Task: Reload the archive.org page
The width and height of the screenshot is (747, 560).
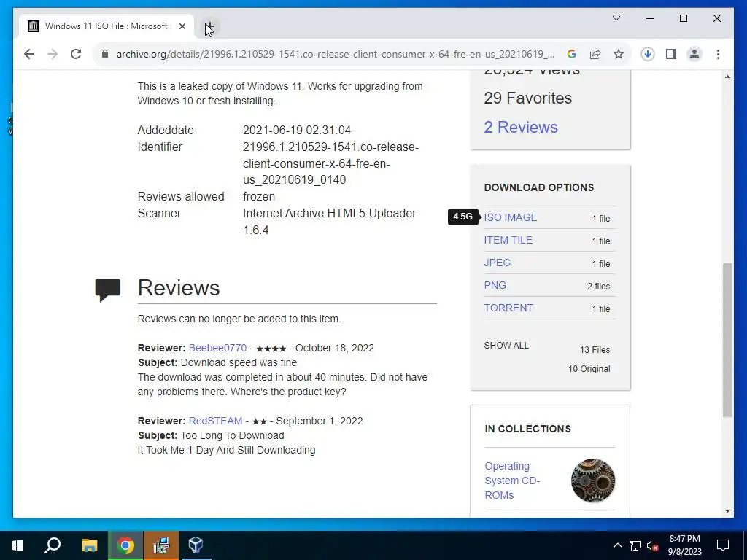Action: (x=76, y=54)
